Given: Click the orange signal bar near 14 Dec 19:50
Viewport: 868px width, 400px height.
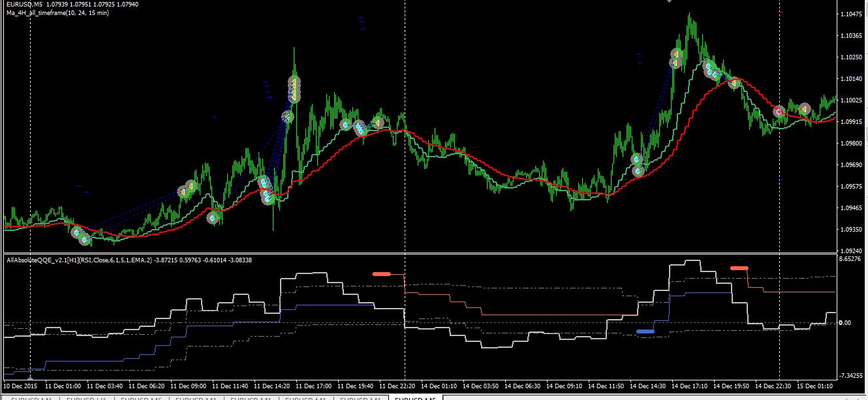Looking at the screenshot, I should (x=739, y=268).
